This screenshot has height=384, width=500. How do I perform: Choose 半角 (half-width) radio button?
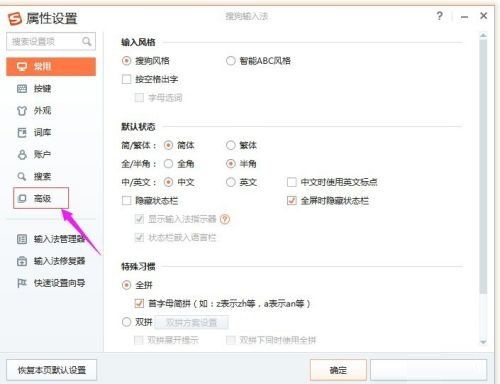(x=231, y=164)
